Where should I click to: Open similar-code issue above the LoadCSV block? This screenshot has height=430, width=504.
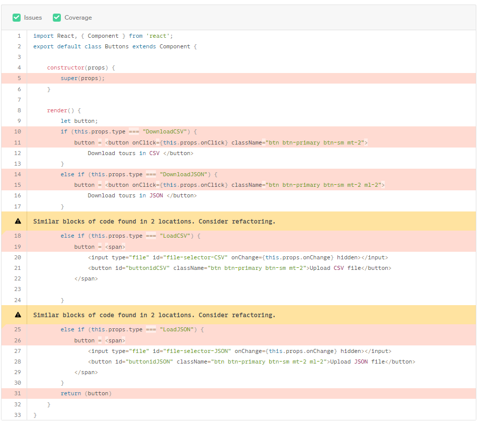(x=154, y=222)
